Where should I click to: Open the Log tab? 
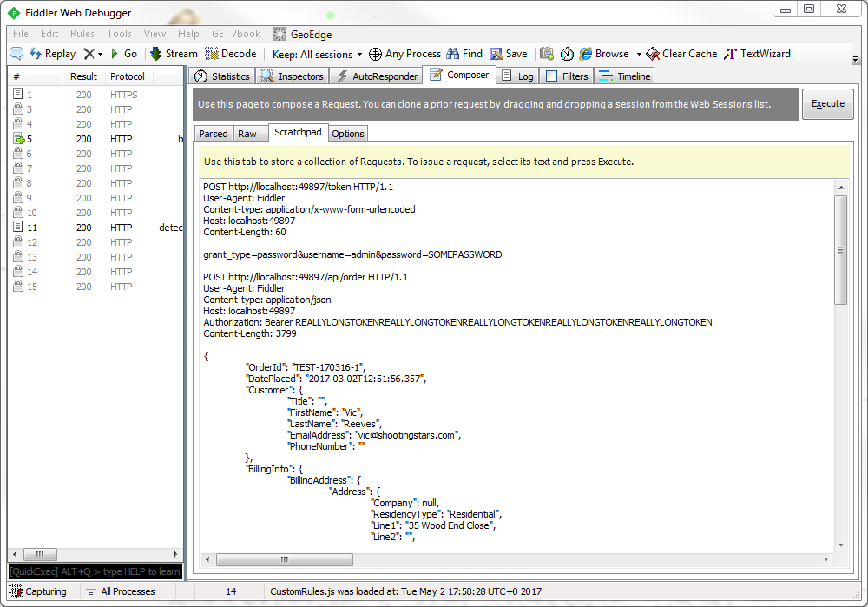pos(517,76)
